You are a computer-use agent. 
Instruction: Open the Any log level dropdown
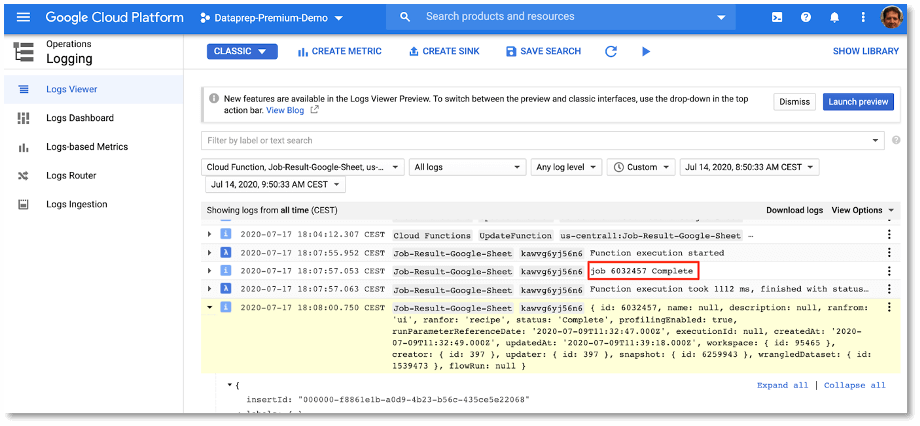pos(566,167)
